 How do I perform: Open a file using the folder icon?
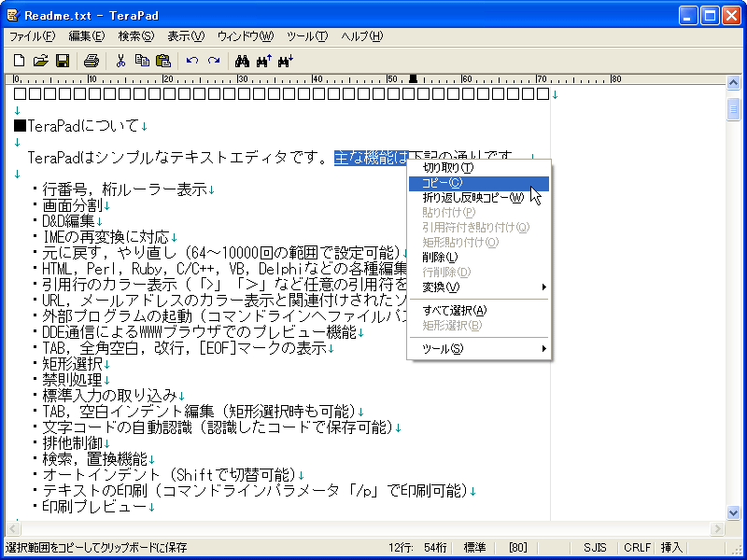coord(41,61)
